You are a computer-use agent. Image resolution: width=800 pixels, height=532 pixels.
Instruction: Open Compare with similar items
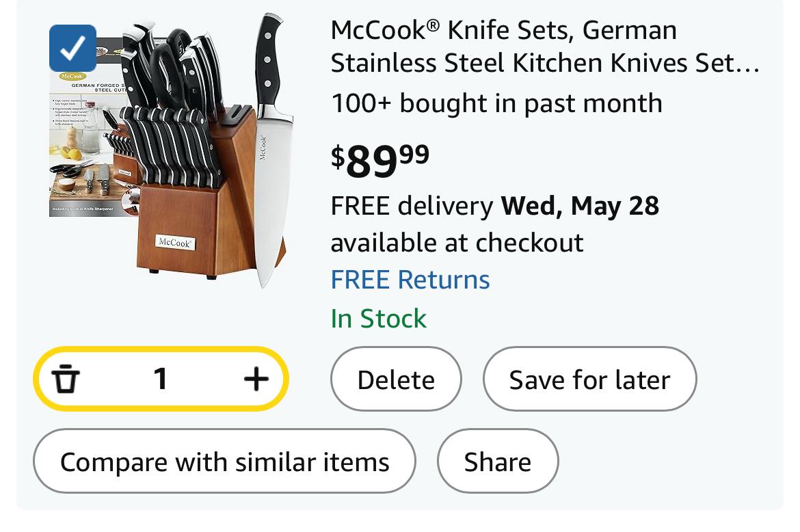pos(224,462)
